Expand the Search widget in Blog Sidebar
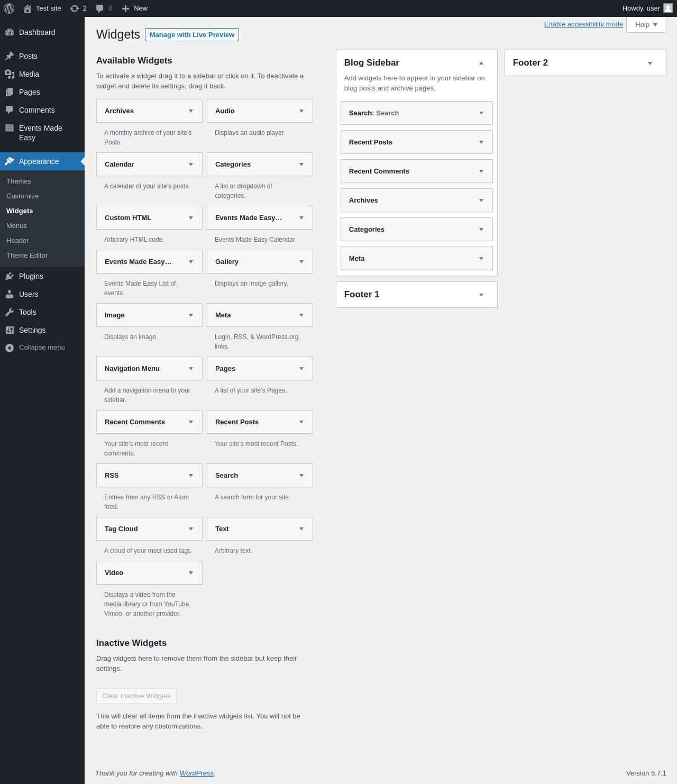Viewport: 677px width, 784px height. (x=481, y=113)
